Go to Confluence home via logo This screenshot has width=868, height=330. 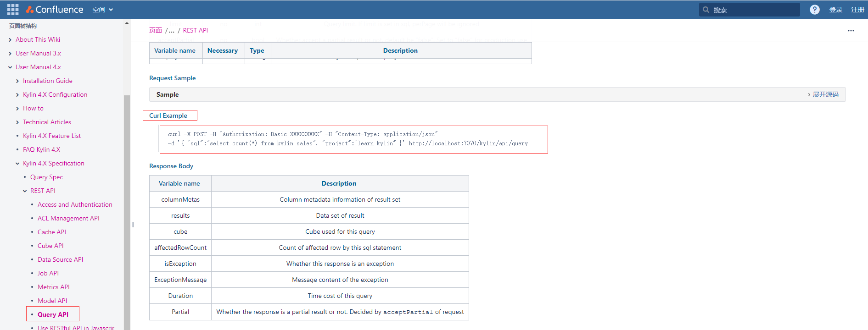[55, 10]
